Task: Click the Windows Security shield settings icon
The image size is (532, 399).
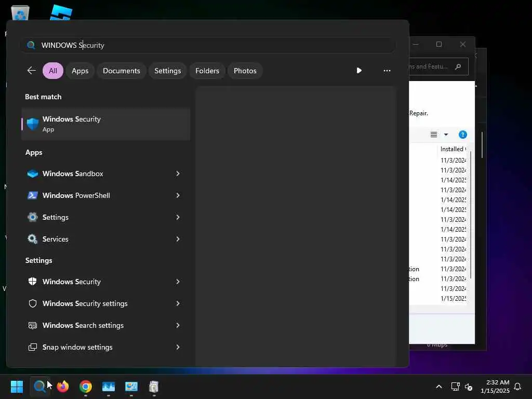Action: tap(33, 282)
